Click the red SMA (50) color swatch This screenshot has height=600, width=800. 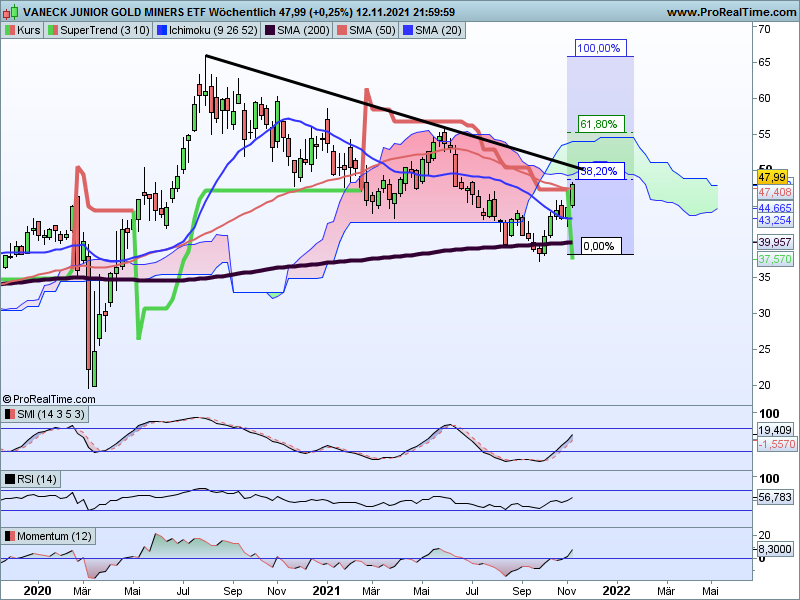(x=342, y=31)
